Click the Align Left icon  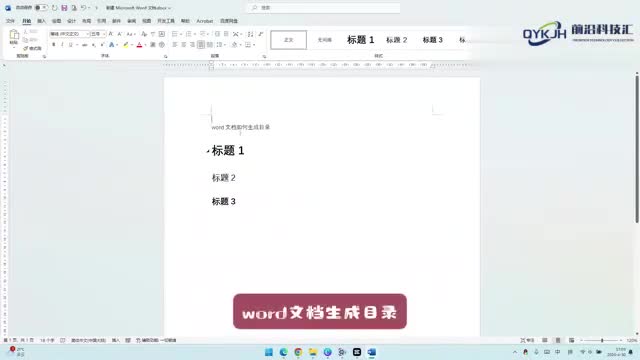click(x=175, y=44)
